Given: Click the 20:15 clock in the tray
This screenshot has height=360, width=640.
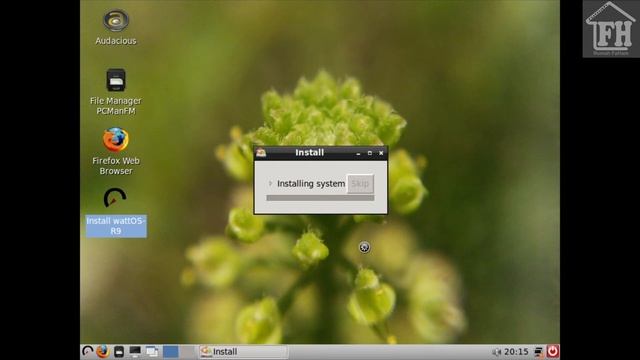Looking at the screenshot, I should click(516, 351).
